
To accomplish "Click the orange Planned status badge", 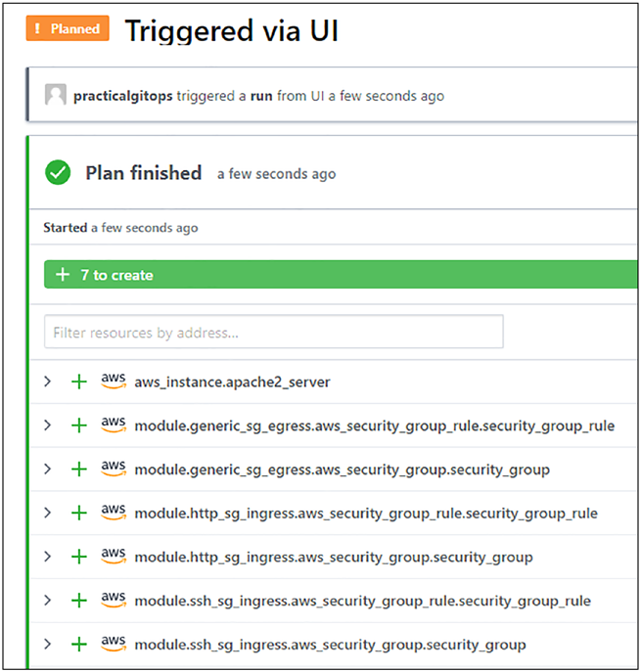I will [x=68, y=28].
